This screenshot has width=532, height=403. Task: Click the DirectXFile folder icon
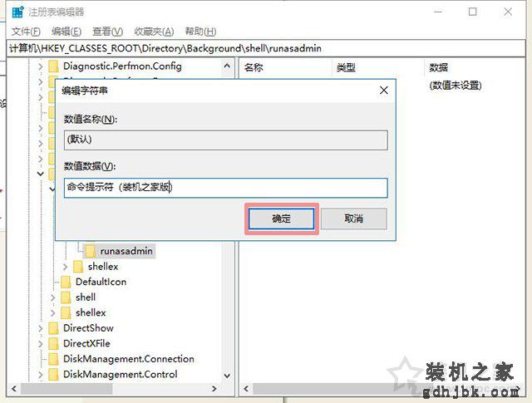[x=53, y=344]
